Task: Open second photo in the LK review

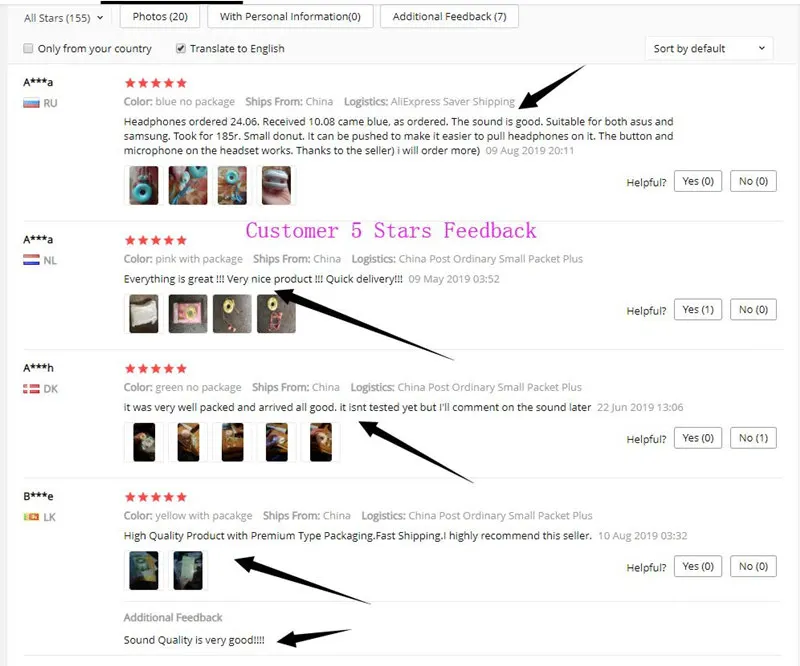Action: click(188, 571)
